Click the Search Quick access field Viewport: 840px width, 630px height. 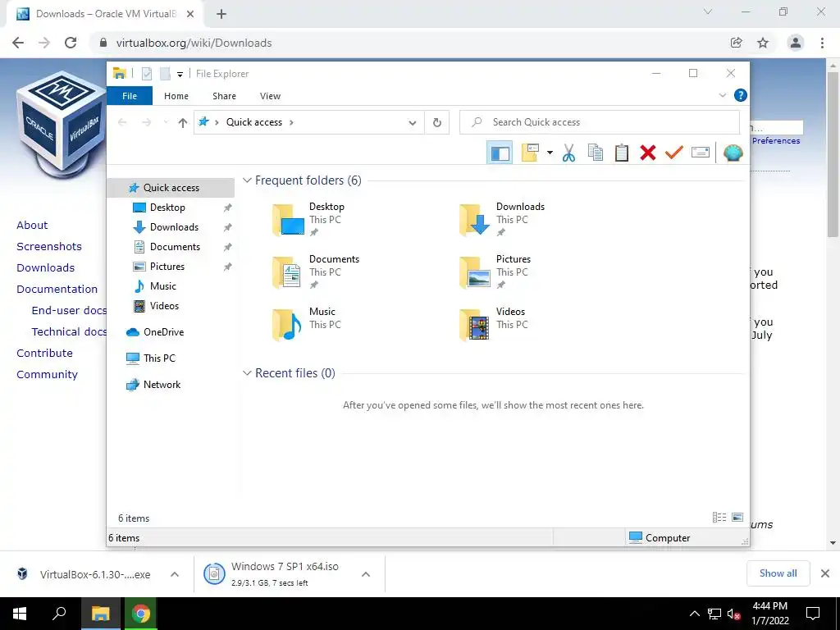point(600,122)
